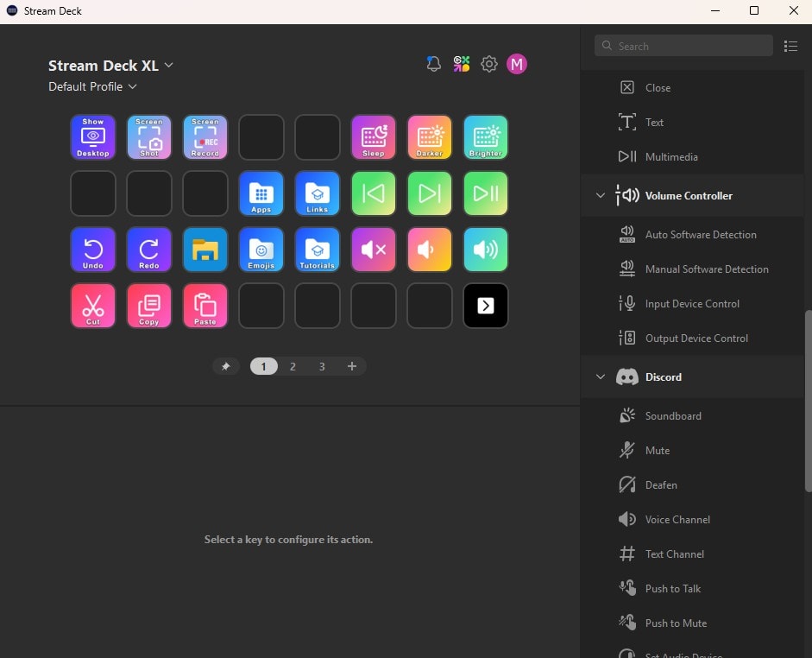Screen dimensions: 812x658
Task: Select the Paste key
Action: 205,306
